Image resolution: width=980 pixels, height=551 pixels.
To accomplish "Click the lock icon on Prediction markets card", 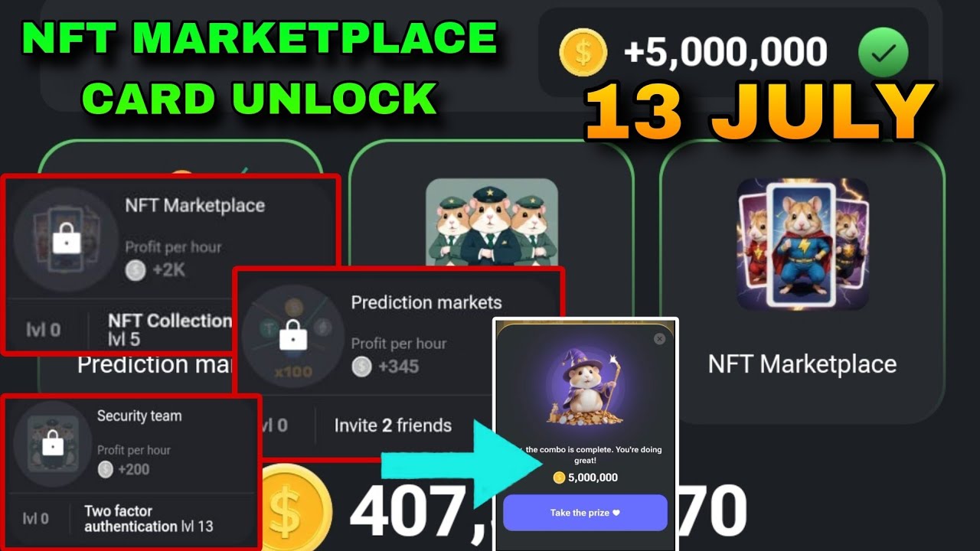I will 292,334.
